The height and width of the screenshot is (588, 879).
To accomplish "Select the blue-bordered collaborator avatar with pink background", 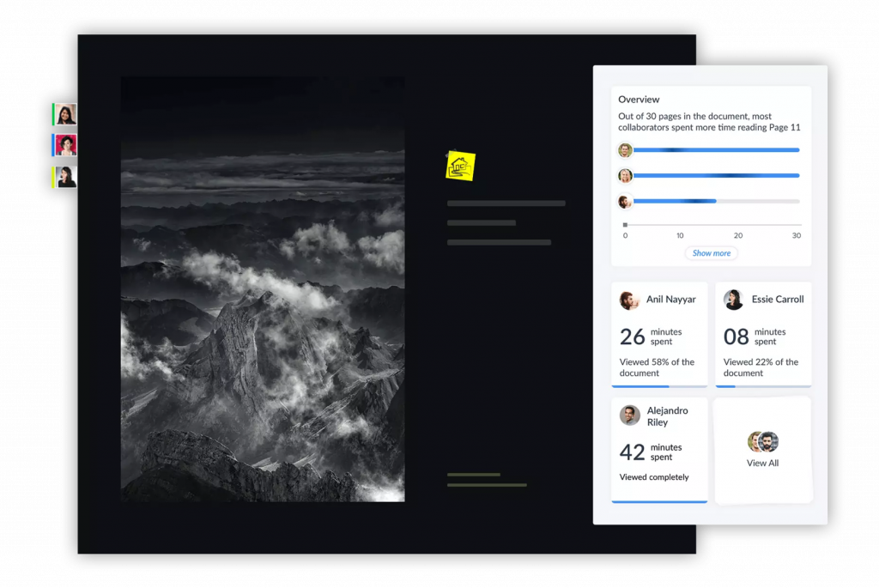I will click(x=64, y=145).
